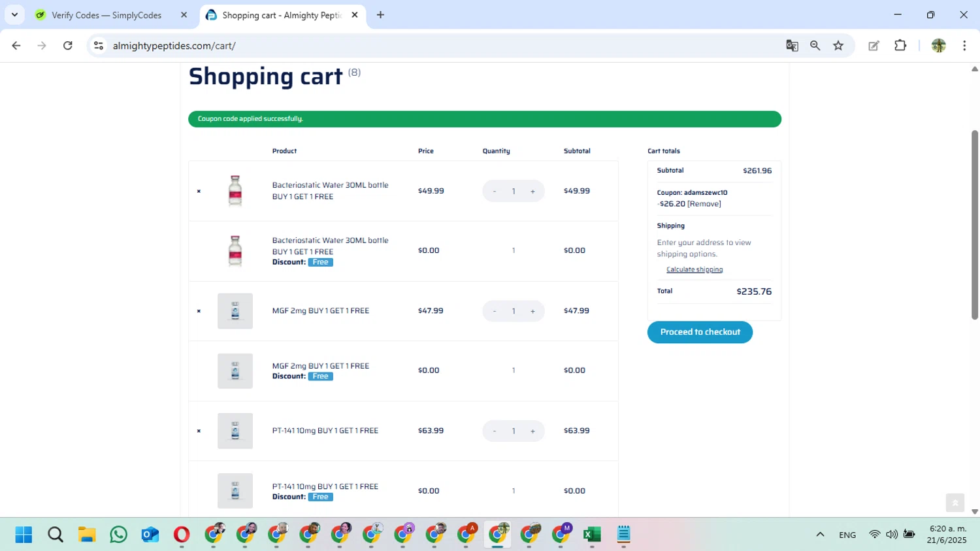Open paid PT-141 10mg product thumbnail

point(235,431)
